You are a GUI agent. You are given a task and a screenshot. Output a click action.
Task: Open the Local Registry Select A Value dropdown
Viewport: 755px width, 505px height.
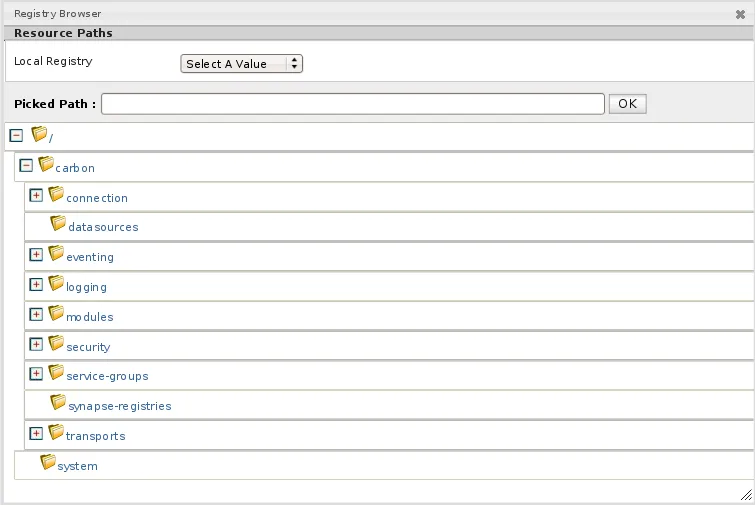point(241,64)
